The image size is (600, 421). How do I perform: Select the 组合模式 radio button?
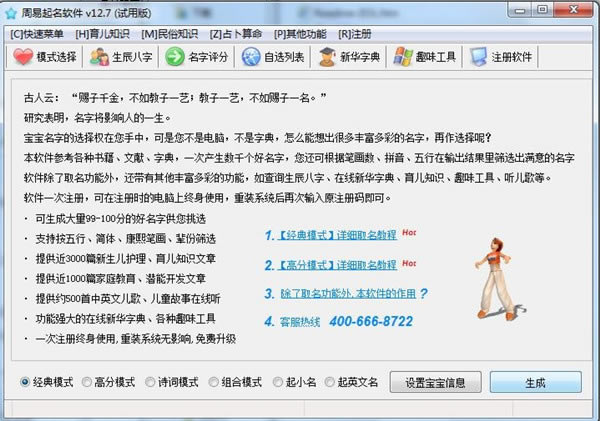[x=214, y=382]
